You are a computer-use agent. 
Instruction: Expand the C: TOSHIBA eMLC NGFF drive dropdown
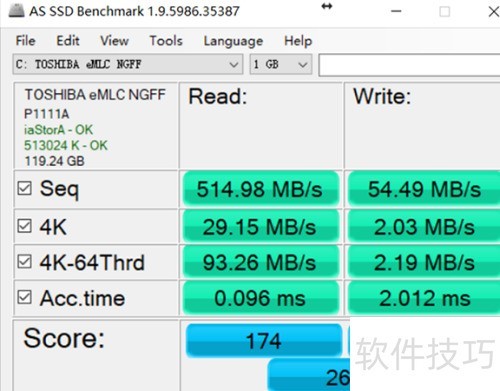click(128, 64)
